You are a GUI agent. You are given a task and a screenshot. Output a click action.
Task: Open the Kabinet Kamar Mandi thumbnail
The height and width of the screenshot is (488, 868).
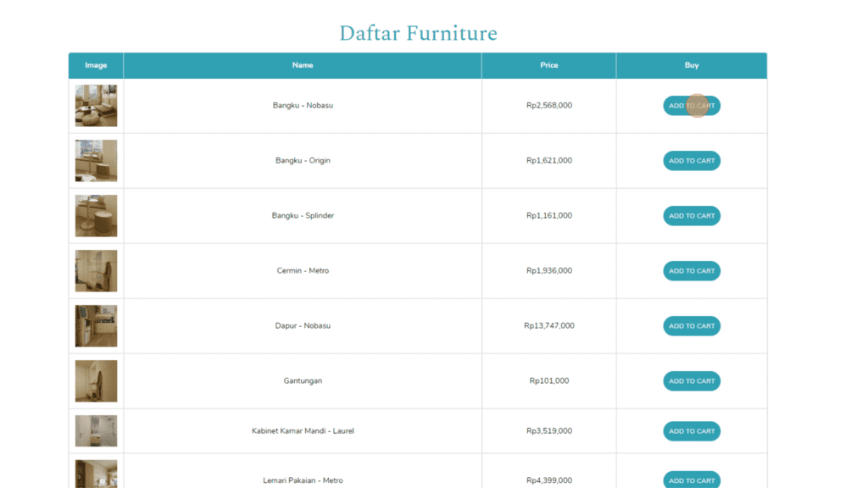click(x=96, y=431)
